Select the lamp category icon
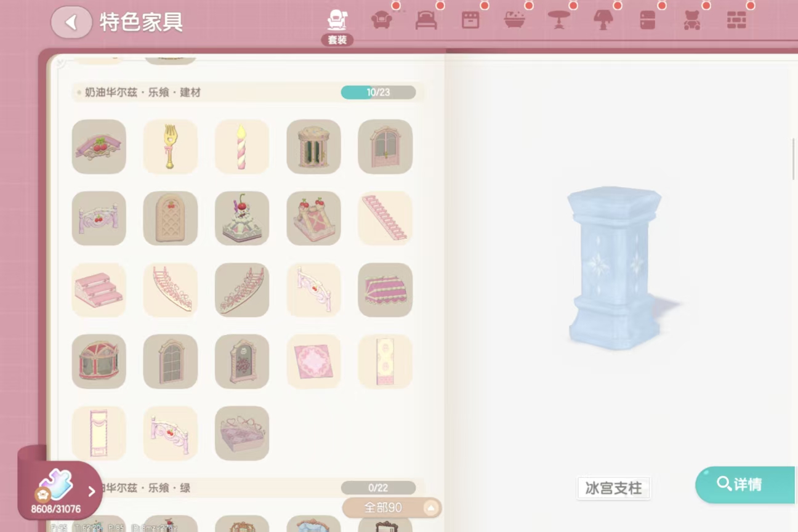 click(603, 20)
